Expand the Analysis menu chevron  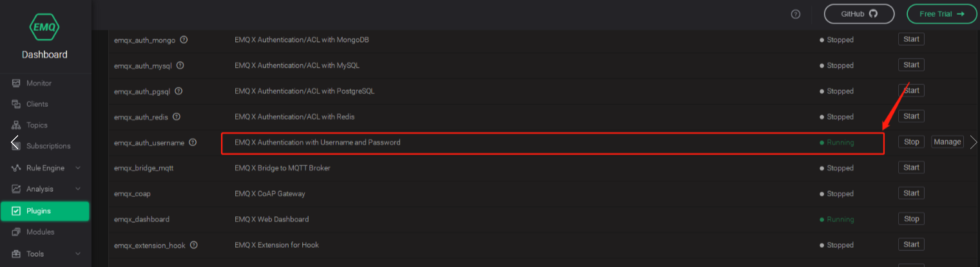78,189
